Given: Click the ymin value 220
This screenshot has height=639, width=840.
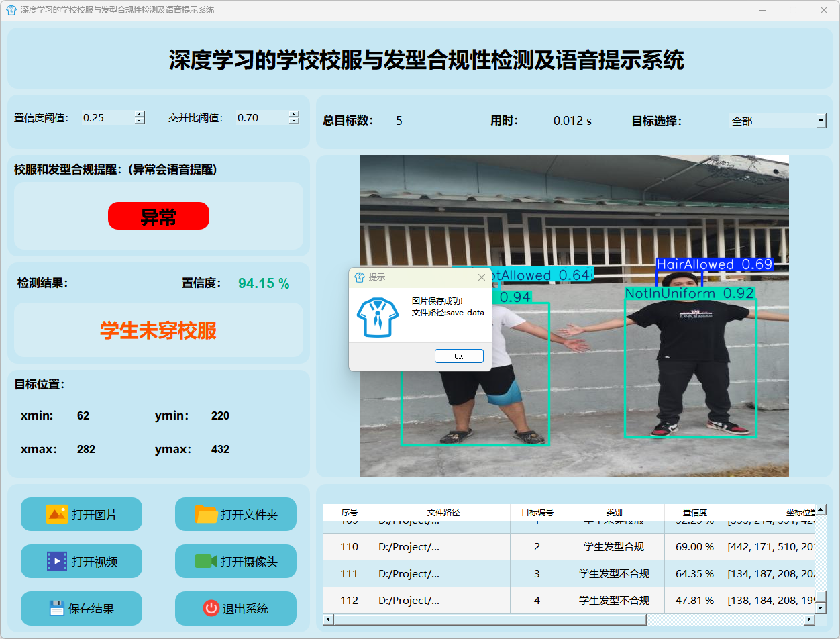Looking at the screenshot, I should [220, 415].
